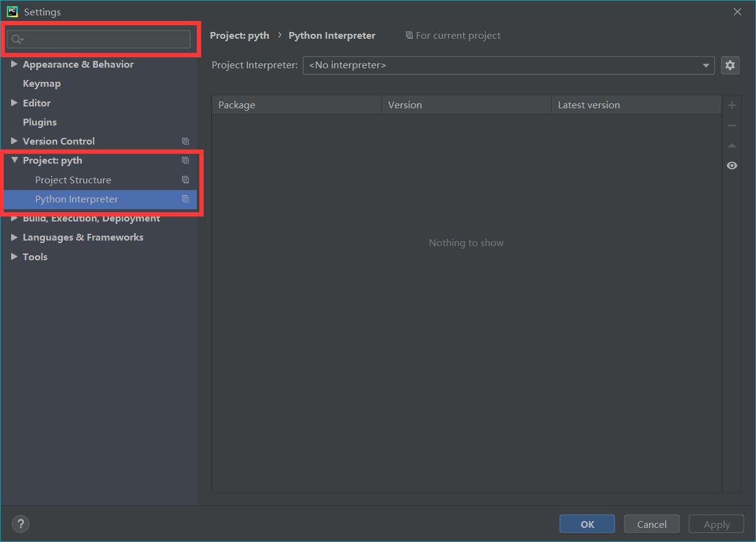Open the Project Interpreter dropdown
756x542 pixels.
point(705,65)
